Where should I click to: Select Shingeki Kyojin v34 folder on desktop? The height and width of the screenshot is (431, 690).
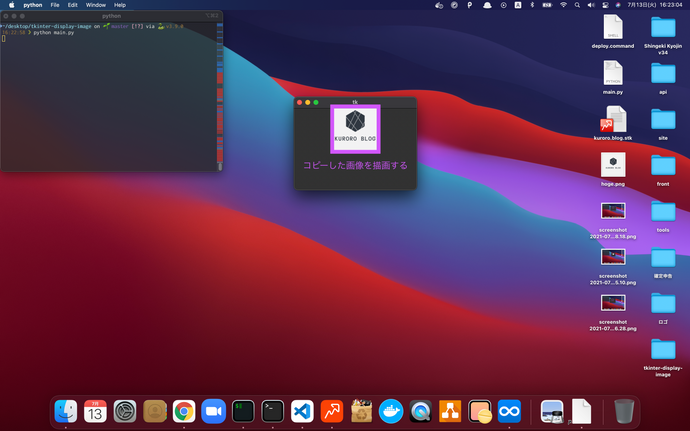click(663, 35)
